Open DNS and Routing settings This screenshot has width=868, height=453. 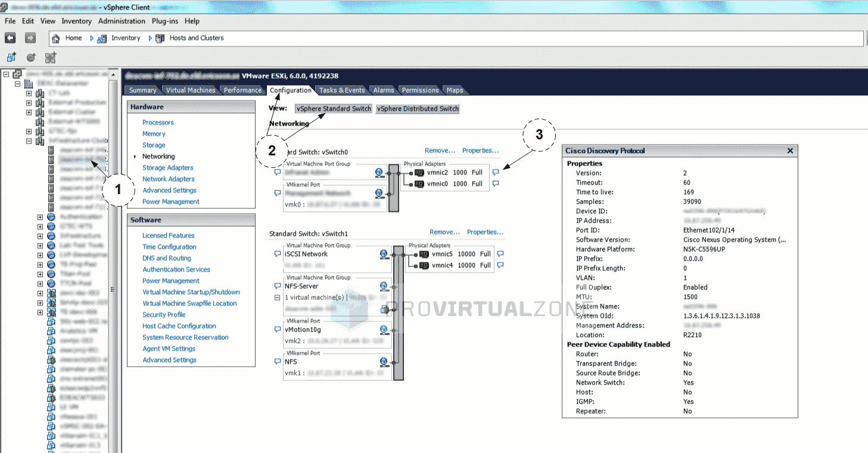point(167,258)
